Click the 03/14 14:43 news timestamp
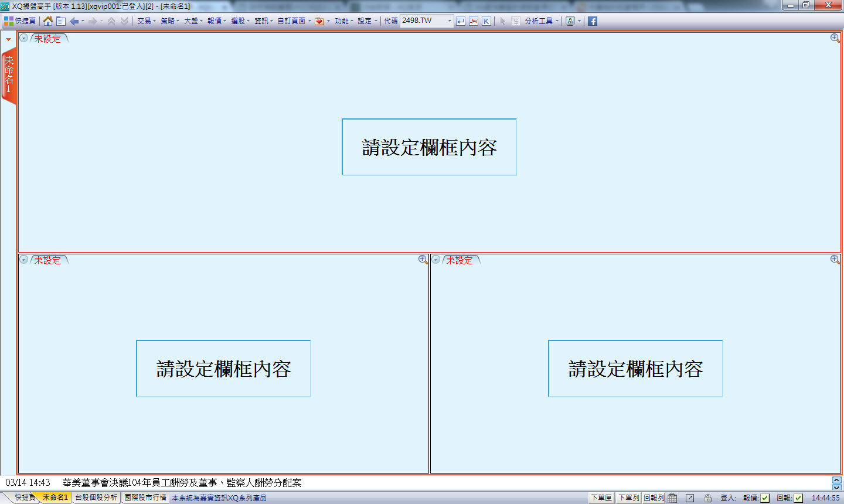844x504 pixels. [28, 483]
